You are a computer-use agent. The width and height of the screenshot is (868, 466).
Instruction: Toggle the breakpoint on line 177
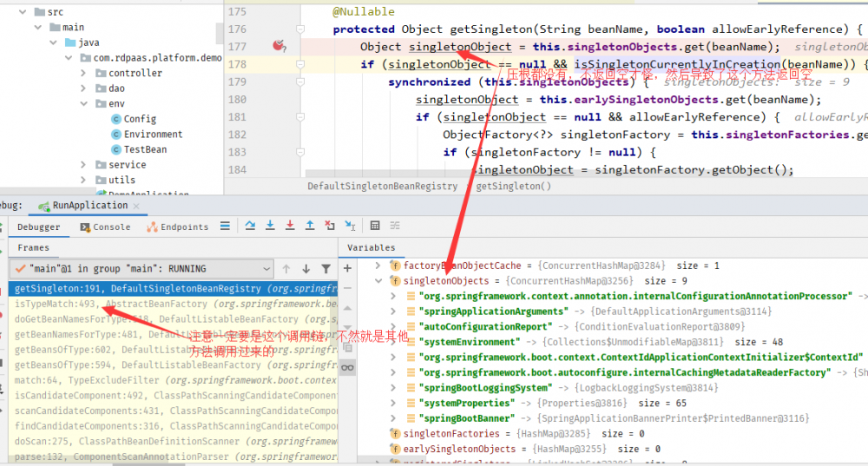[x=279, y=47]
